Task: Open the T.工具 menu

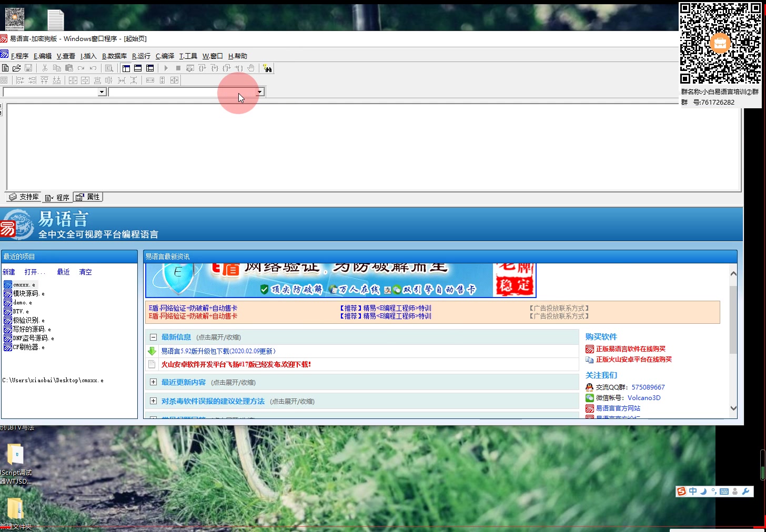Action: [x=188, y=56]
